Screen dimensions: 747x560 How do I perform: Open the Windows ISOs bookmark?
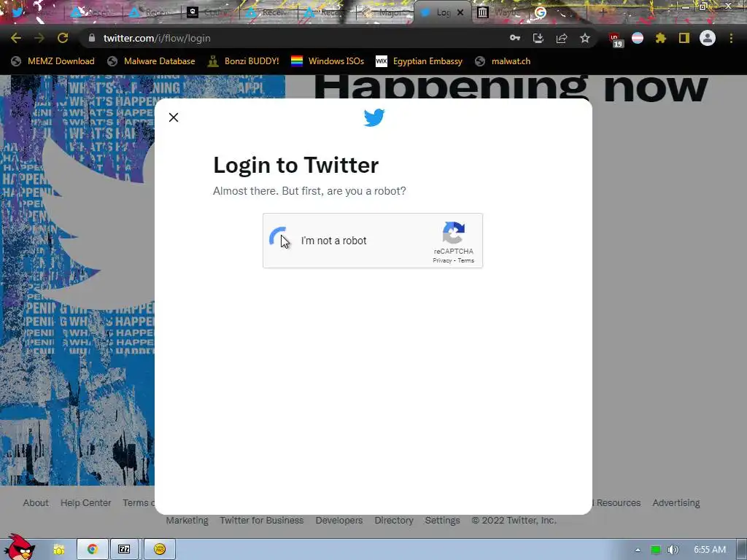click(x=328, y=61)
